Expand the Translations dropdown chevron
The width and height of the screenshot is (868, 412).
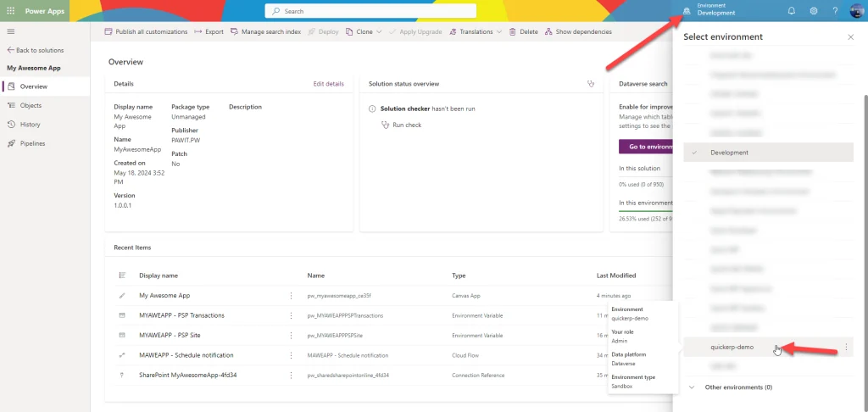pyautogui.click(x=499, y=31)
